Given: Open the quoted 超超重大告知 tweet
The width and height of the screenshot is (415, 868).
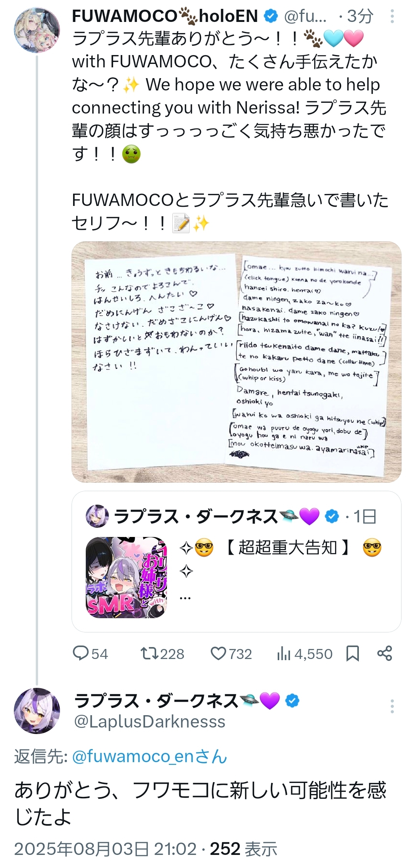Looking at the screenshot, I should coord(237,561).
